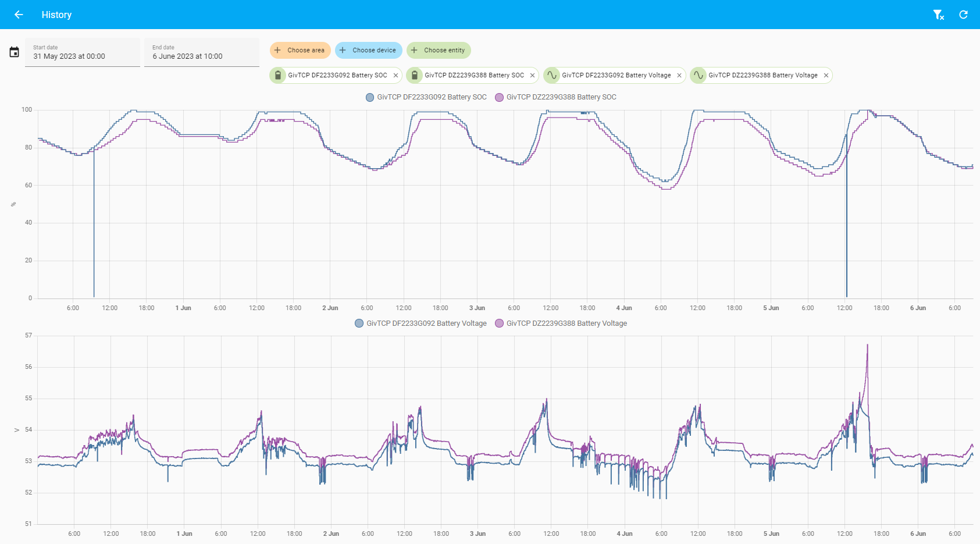Click the GivTCP DZ2239G388 Battery Voltage chip label
This screenshot has height=544, width=980.
pos(763,75)
